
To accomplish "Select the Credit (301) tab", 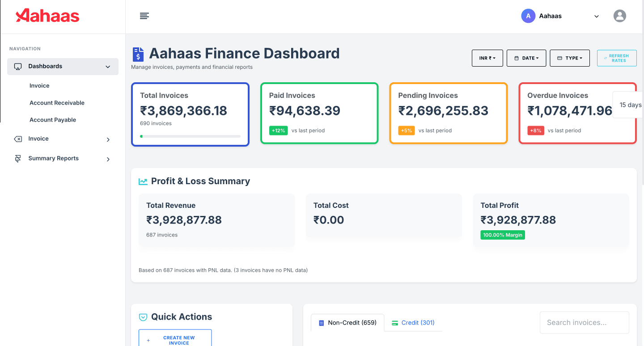I will click(x=413, y=322).
